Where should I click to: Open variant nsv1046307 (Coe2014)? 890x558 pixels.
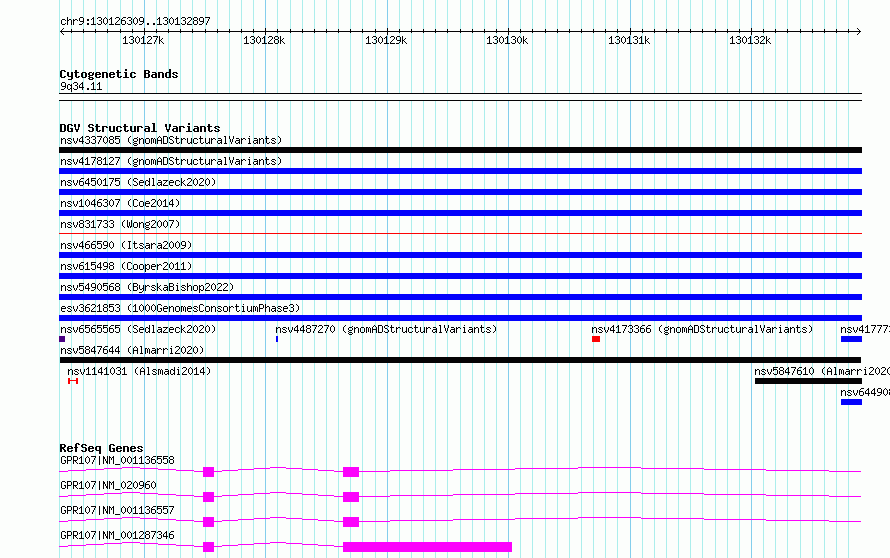(120, 203)
